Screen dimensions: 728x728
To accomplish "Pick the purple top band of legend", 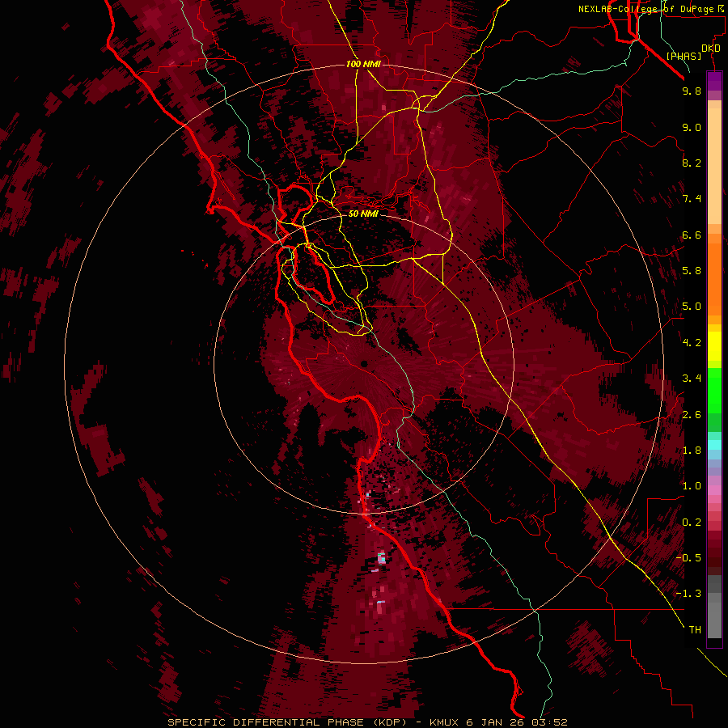I will pyautogui.click(x=714, y=81).
